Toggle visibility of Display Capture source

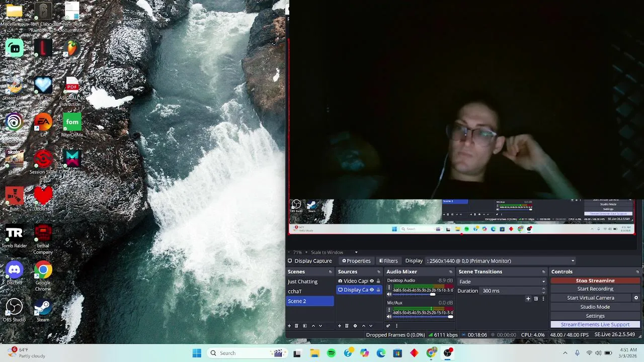click(x=372, y=290)
